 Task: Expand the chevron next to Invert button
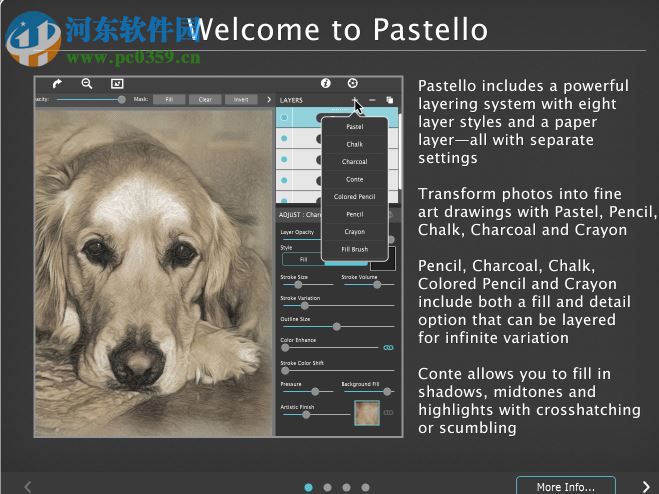[269, 100]
